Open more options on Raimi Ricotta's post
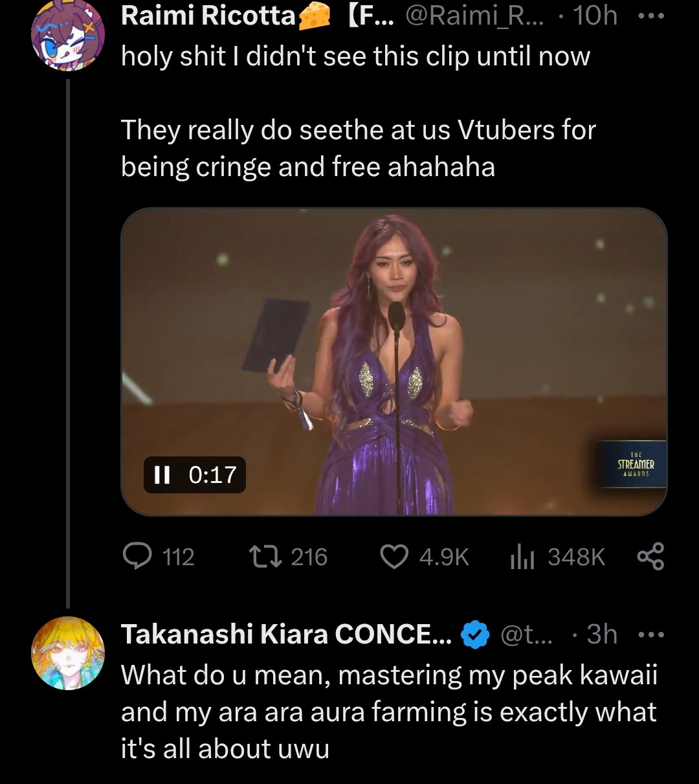Image resolution: width=699 pixels, height=784 pixels. (x=651, y=16)
